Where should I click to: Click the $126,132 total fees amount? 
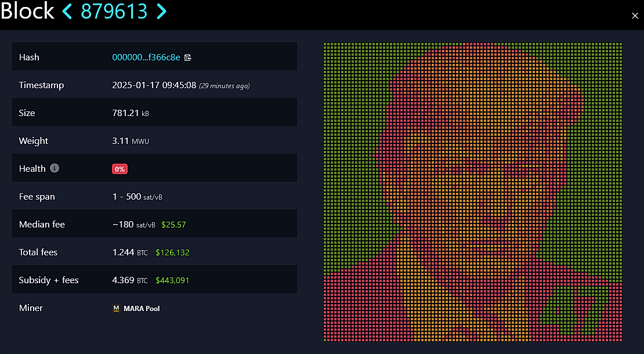tap(172, 252)
